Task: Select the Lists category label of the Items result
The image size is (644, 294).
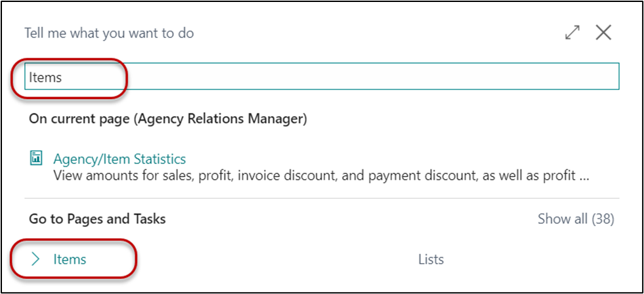Action: pyautogui.click(x=431, y=259)
